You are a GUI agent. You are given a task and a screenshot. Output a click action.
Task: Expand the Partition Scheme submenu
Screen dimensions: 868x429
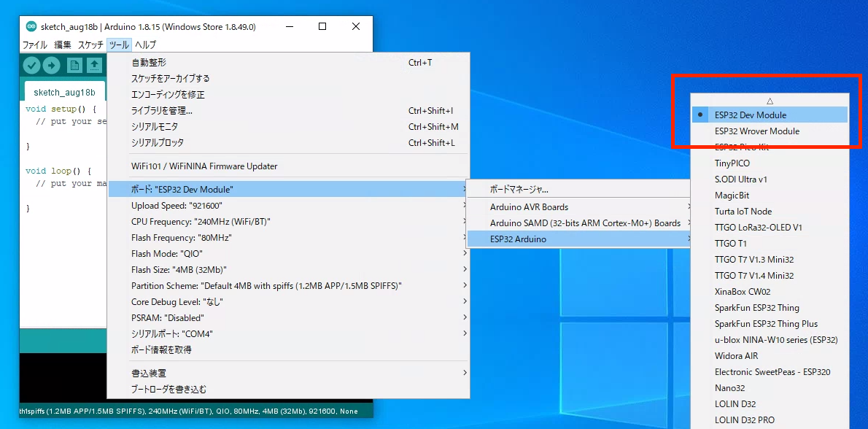[x=288, y=285]
